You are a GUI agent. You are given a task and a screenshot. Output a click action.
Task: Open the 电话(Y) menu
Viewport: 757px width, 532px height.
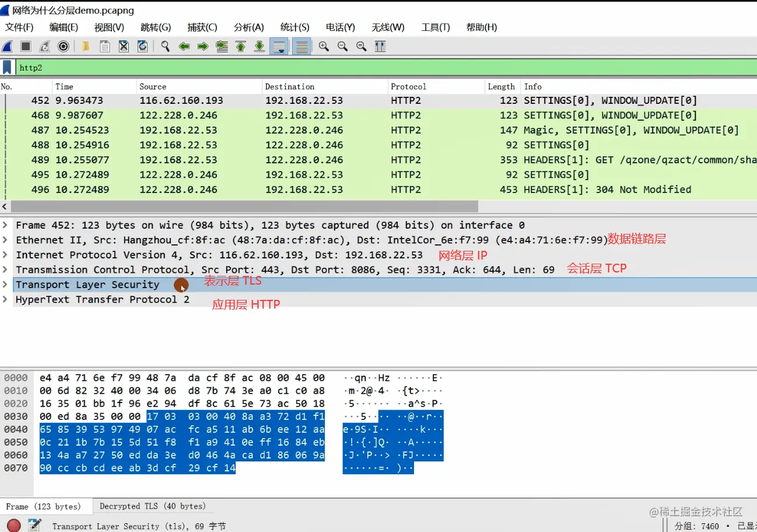[341, 27]
